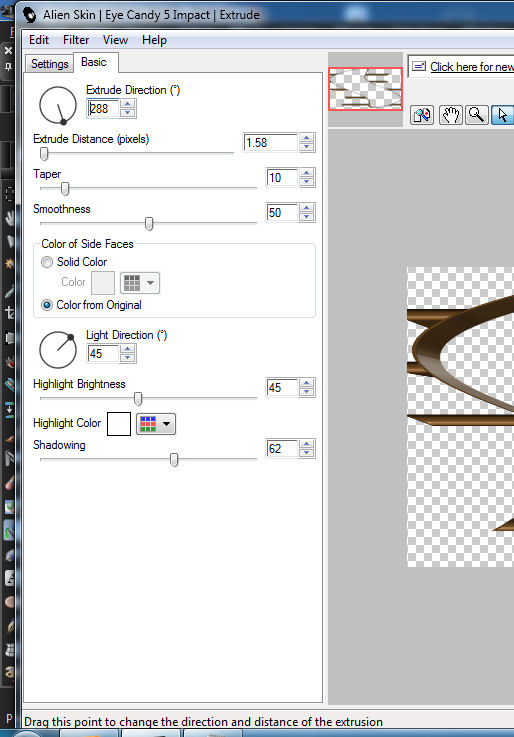Click the Extrude Direction value field

pyautogui.click(x=103, y=109)
